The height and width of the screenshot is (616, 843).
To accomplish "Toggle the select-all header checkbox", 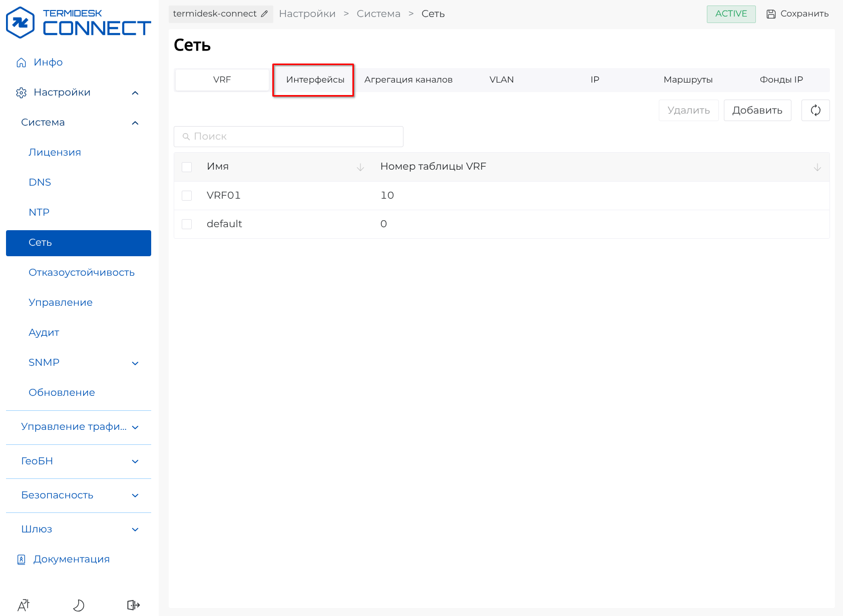I will [187, 167].
